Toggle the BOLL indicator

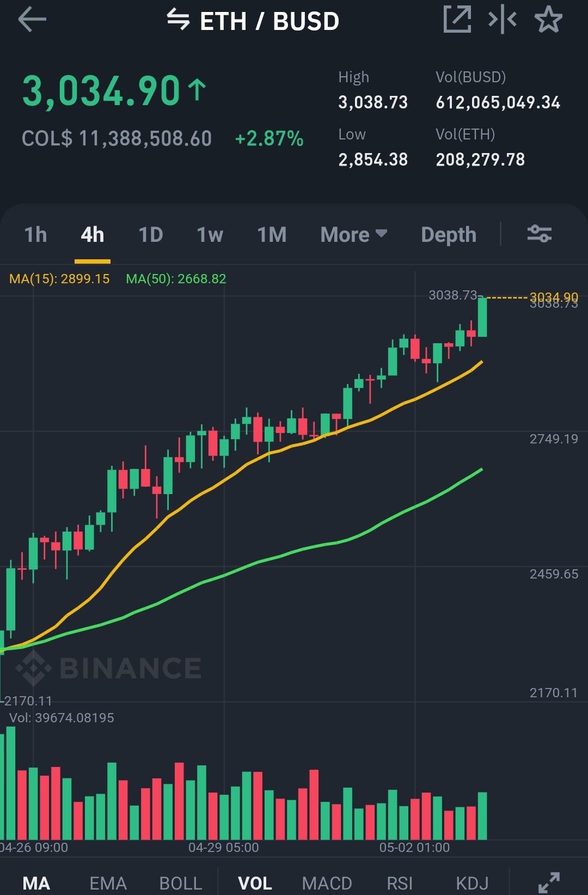click(x=180, y=883)
